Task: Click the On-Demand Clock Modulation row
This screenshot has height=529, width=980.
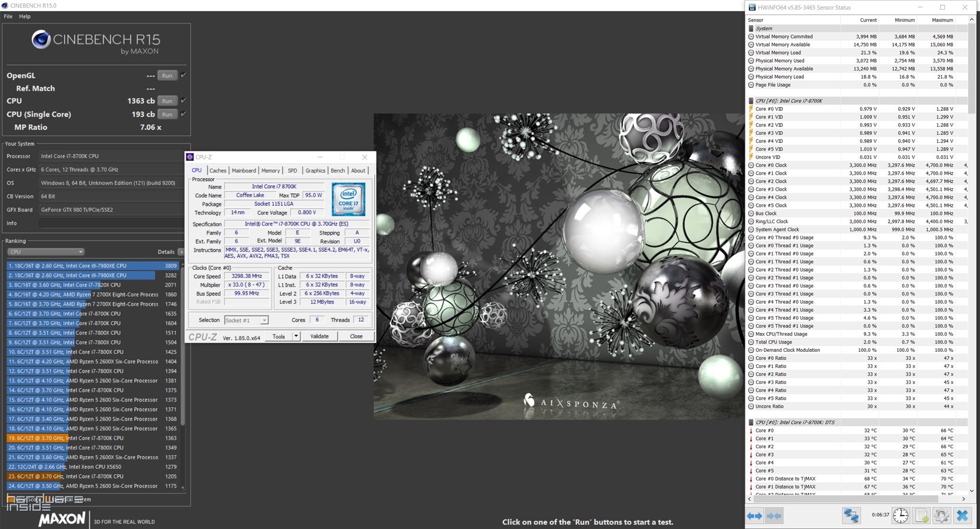Action: (x=857, y=350)
